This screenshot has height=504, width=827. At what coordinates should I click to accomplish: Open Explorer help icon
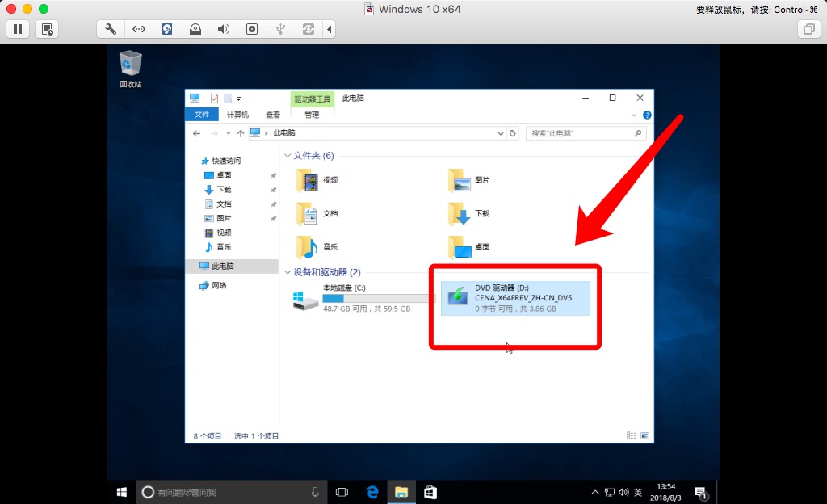coord(647,115)
